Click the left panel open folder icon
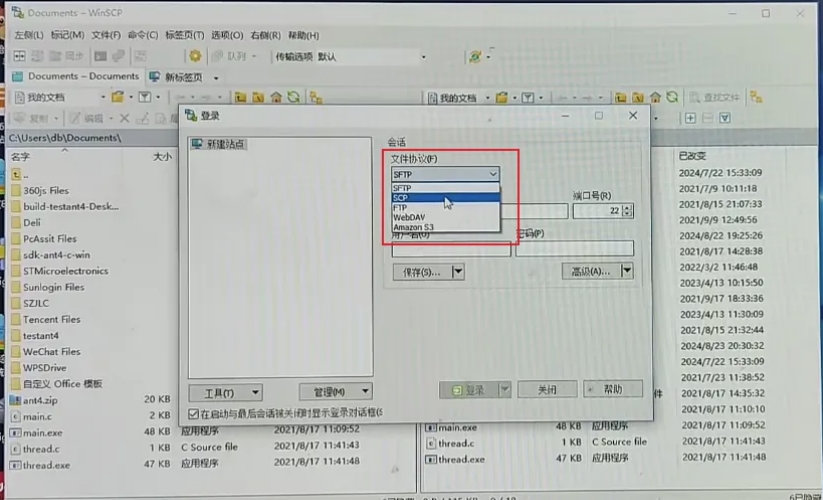The height and width of the screenshot is (500, 823). 119,97
